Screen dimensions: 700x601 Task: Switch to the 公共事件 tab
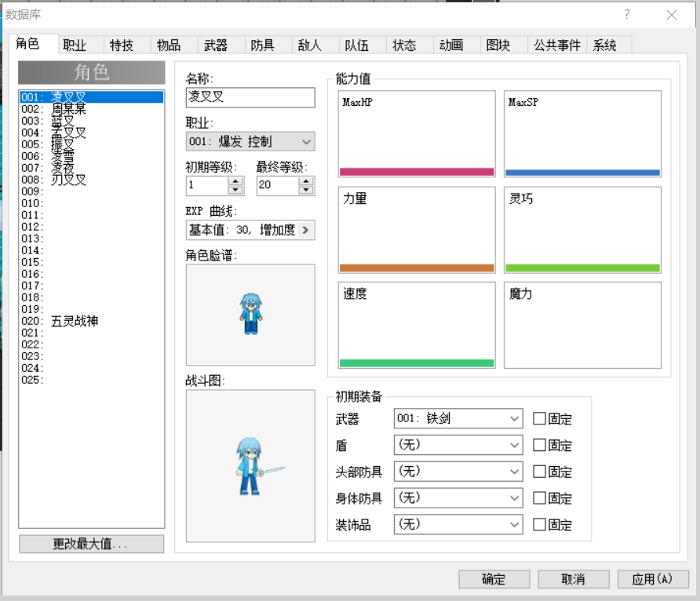(557, 45)
